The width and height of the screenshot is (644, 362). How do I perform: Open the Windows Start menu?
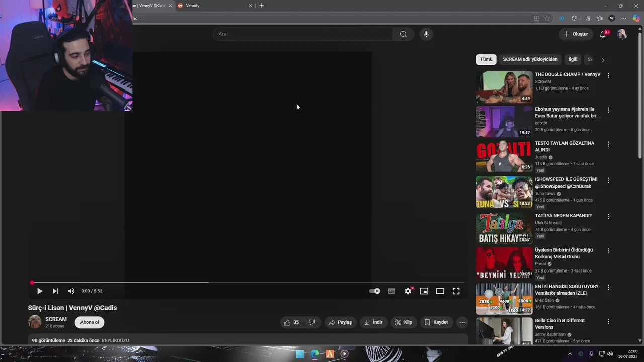300,354
